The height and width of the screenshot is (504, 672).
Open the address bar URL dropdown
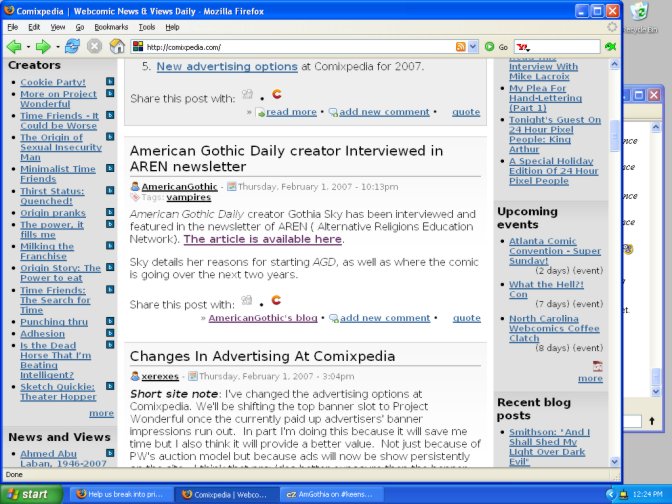pyautogui.click(x=473, y=47)
